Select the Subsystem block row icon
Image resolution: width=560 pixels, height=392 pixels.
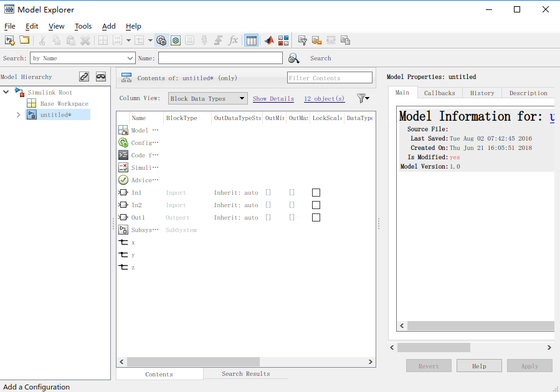(x=123, y=230)
